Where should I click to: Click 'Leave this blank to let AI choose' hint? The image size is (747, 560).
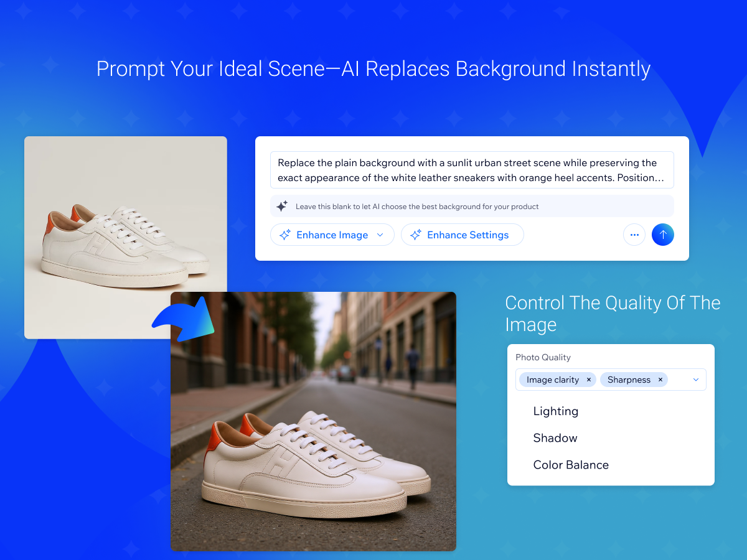[x=417, y=207]
